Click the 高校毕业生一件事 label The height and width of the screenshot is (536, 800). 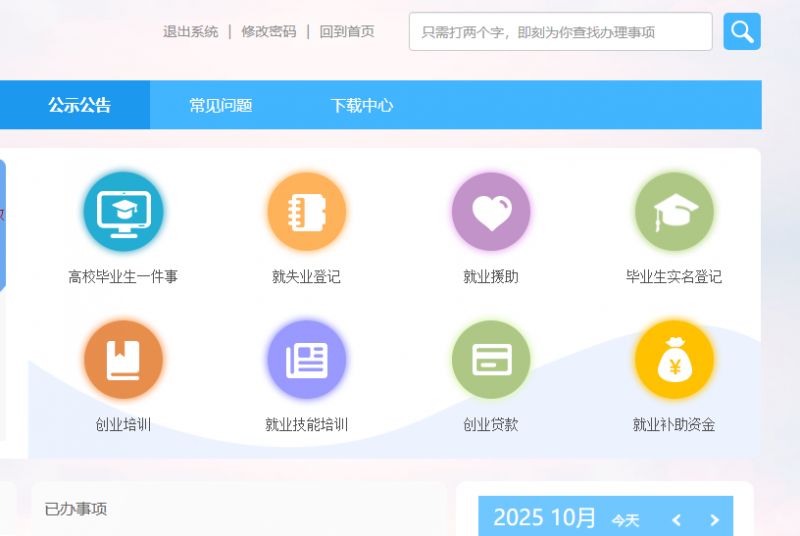(x=123, y=276)
